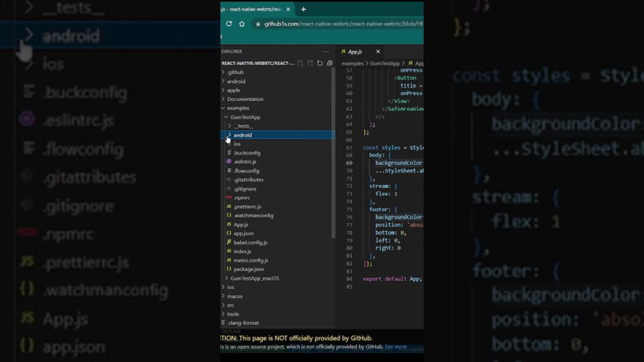The height and width of the screenshot is (362, 644).
Task: Open the metro.config.js file
Action: pyautogui.click(x=278, y=260)
